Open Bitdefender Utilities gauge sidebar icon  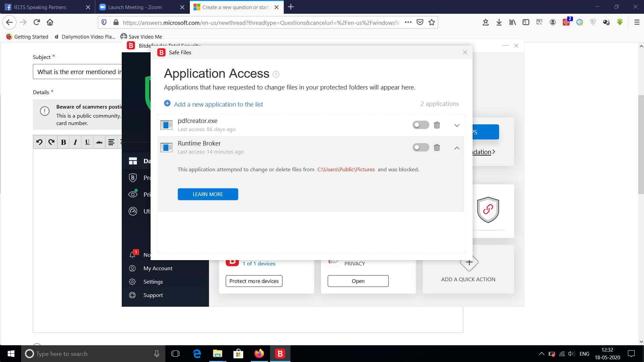click(x=133, y=211)
